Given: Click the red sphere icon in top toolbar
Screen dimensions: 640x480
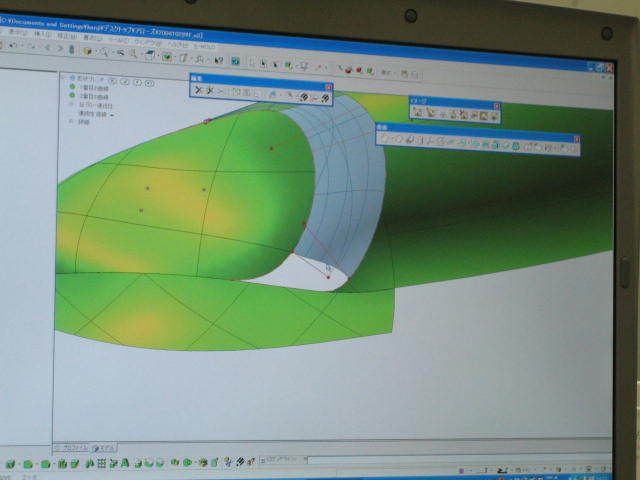Looking at the screenshot, I should 359,70.
